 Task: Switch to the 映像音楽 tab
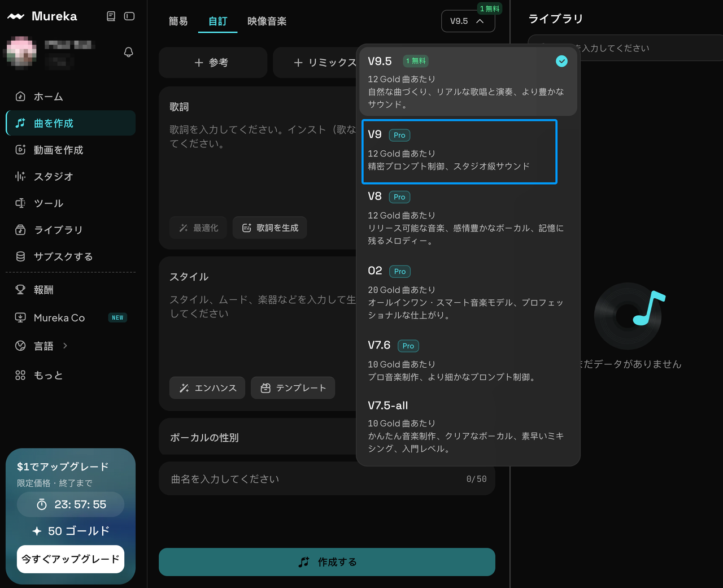click(267, 21)
